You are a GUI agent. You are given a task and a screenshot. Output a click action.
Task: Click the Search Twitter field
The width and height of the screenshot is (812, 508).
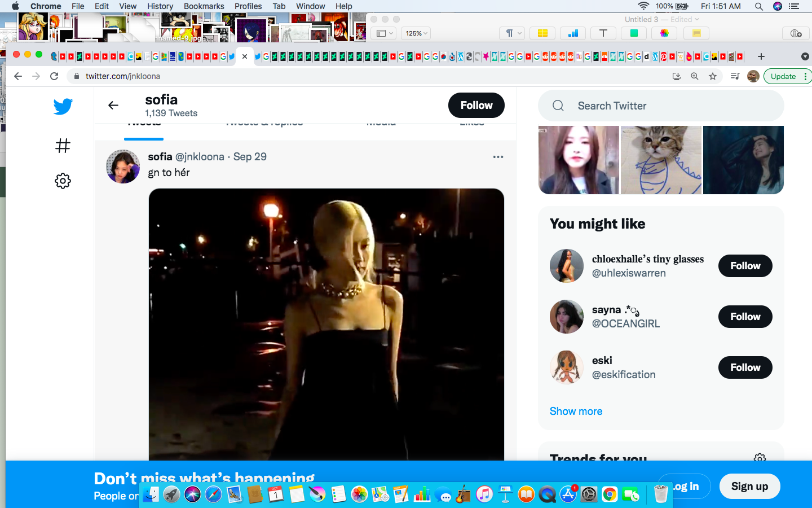click(x=661, y=106)
